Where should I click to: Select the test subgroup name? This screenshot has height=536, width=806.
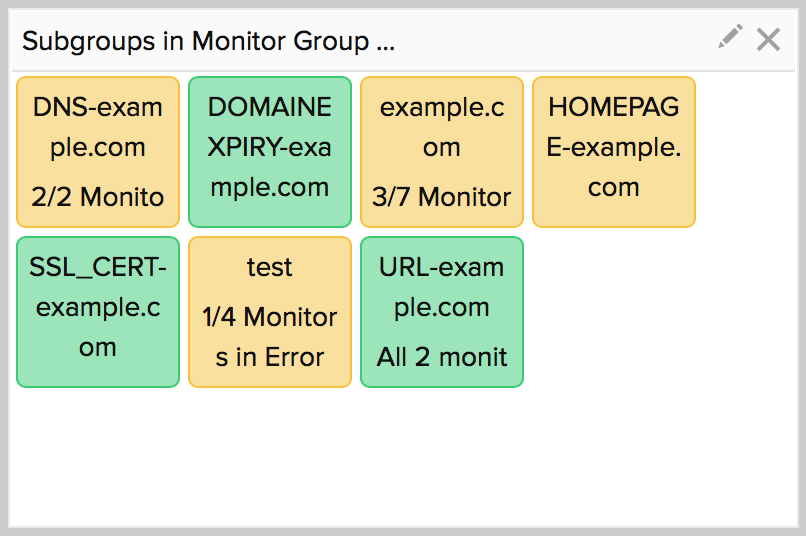270,267
